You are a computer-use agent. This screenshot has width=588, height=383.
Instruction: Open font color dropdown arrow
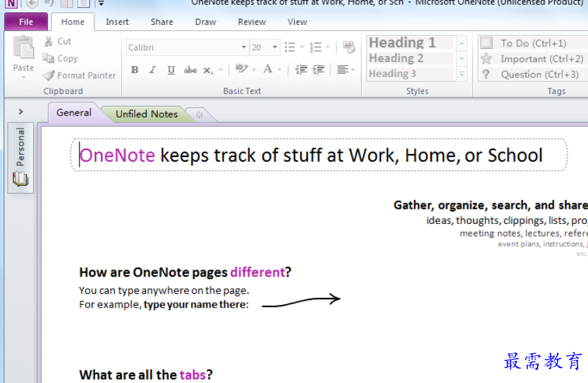(x=279, y=70)
